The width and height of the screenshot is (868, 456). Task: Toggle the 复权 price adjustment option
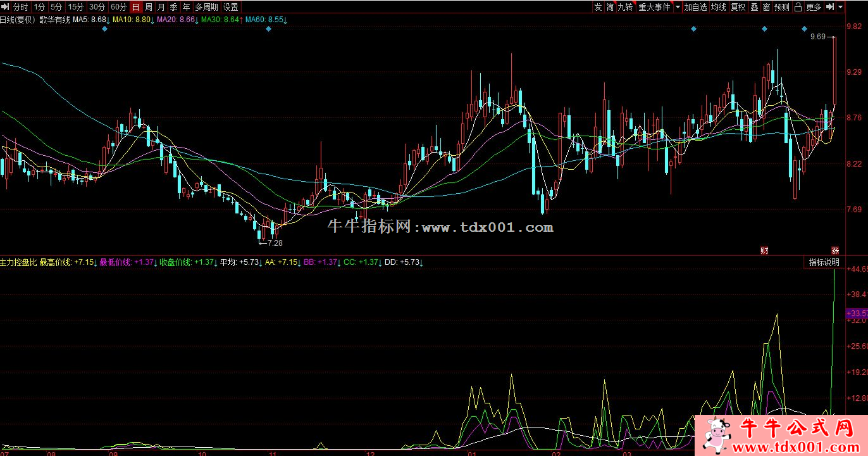(738, 7)
